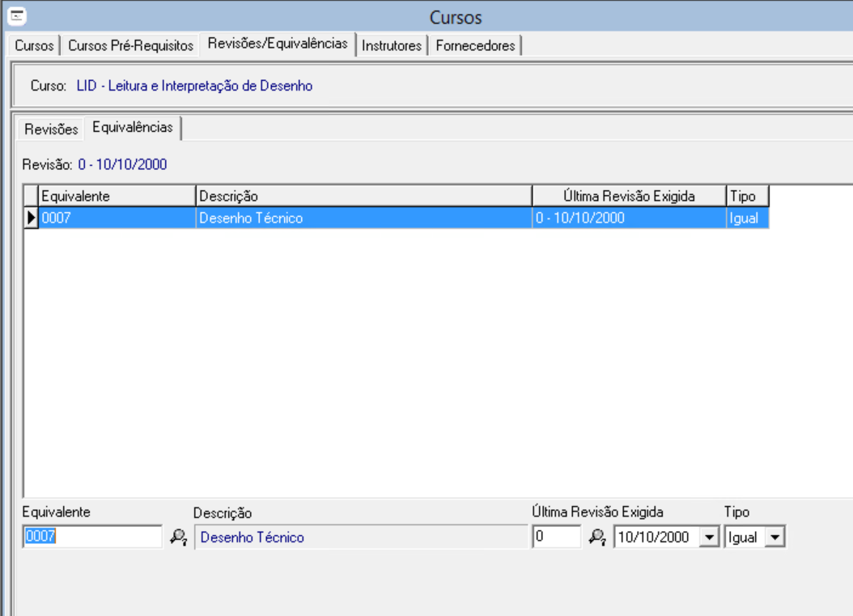Screen dimensions: 853x616
Task: Click the Equivalente lookup magnifier icon
Action: (179, 537)
